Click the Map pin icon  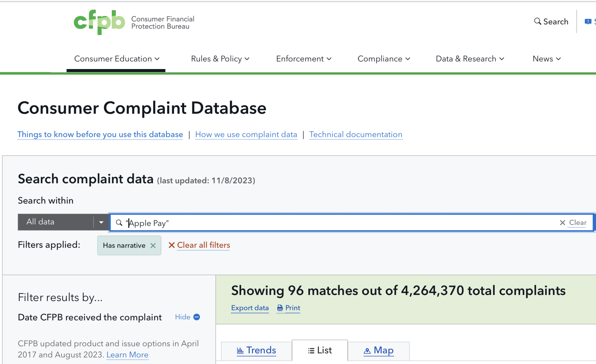[367, 351]
